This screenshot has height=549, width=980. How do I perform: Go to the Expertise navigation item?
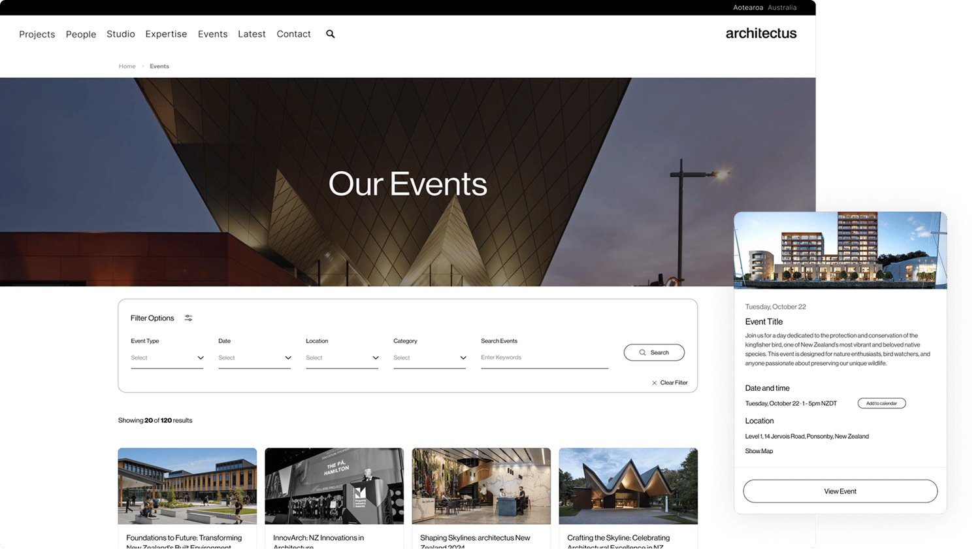pos(166,34)
